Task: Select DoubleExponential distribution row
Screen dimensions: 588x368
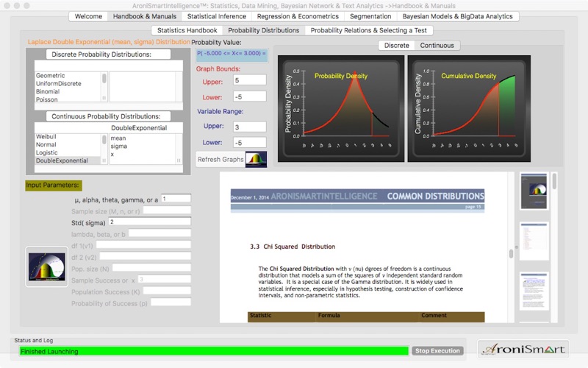Action: point(68,160)
